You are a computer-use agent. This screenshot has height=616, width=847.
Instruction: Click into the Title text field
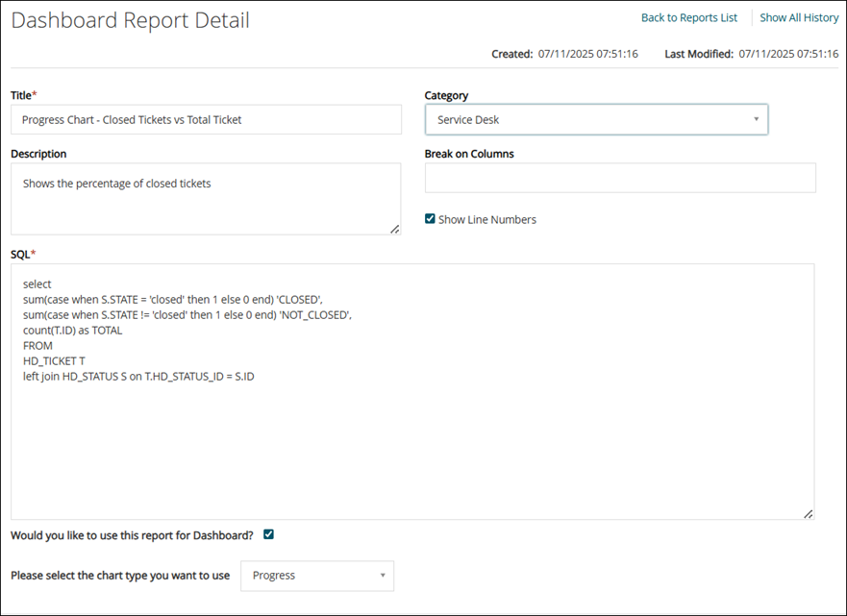pos(206,120)
